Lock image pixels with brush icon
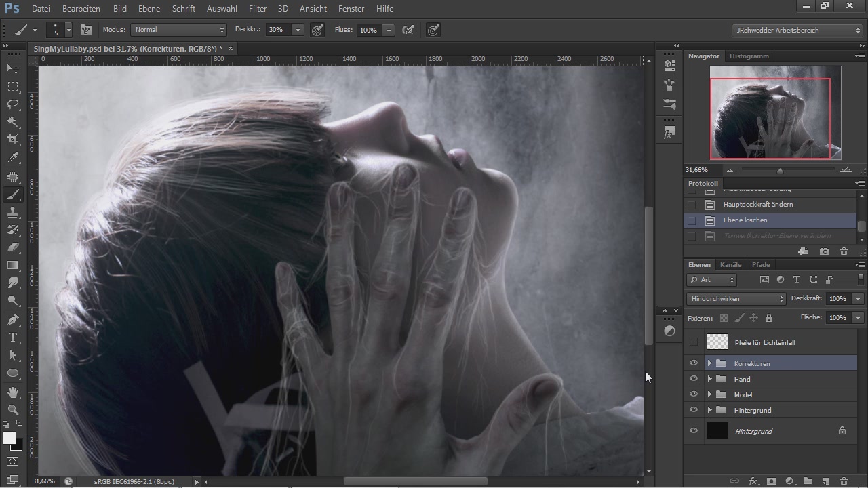 (x=738, y=318)
